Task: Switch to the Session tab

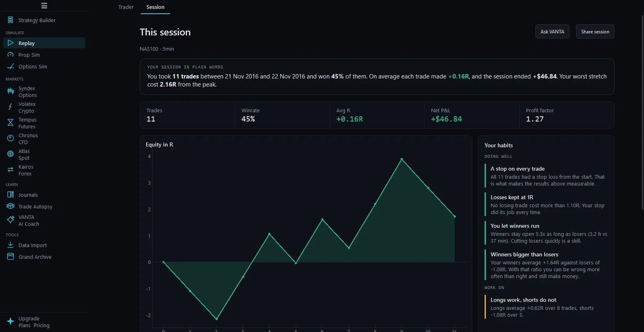Action: 155,7
